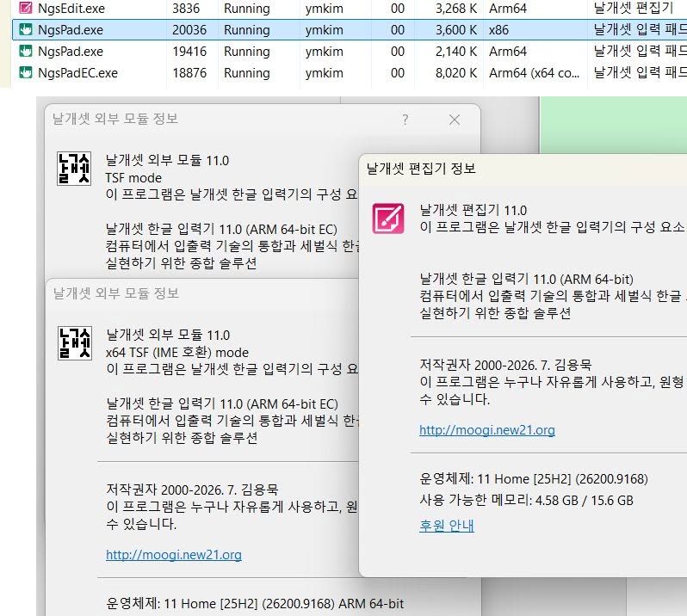This screenshot has width=687, height=616.
Task: Click 저작권자 2000-2026. 7. 김용묵 in editor dialog
Action: (x=505, y=364)
